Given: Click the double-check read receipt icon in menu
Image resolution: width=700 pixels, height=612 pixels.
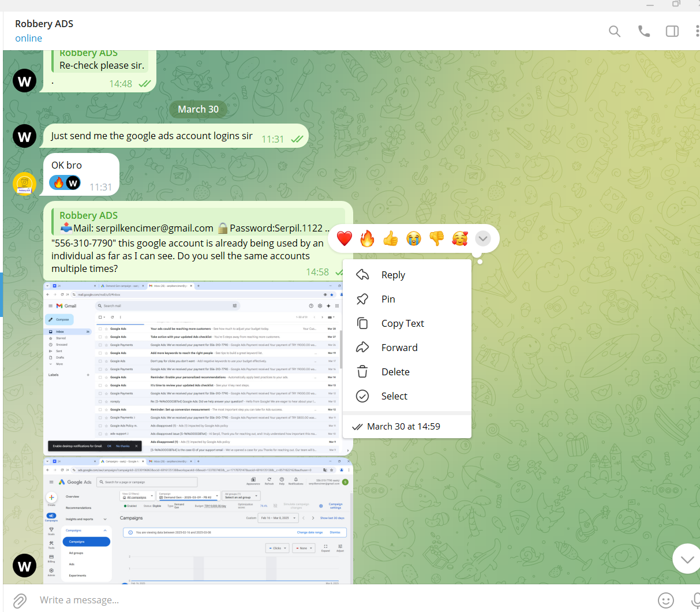Looking at the screenshot, I should point(357,427).
